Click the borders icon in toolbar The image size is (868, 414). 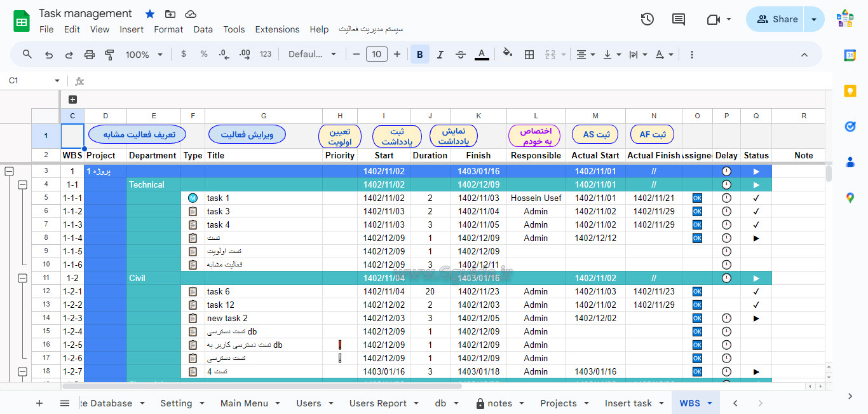pos(529,55)
